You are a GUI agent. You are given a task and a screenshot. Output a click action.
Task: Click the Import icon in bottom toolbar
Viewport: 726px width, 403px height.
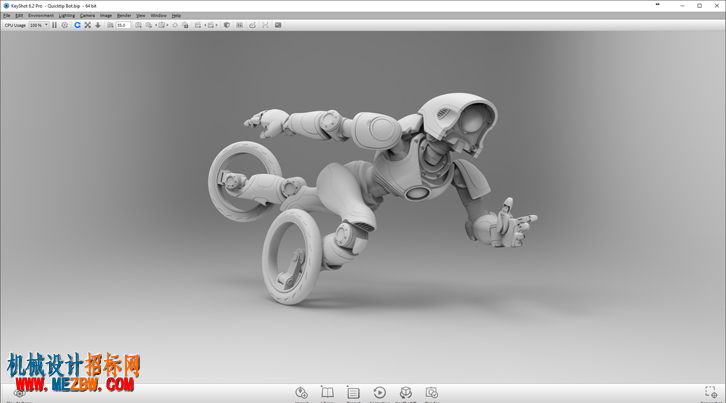[x=301, y=393]
